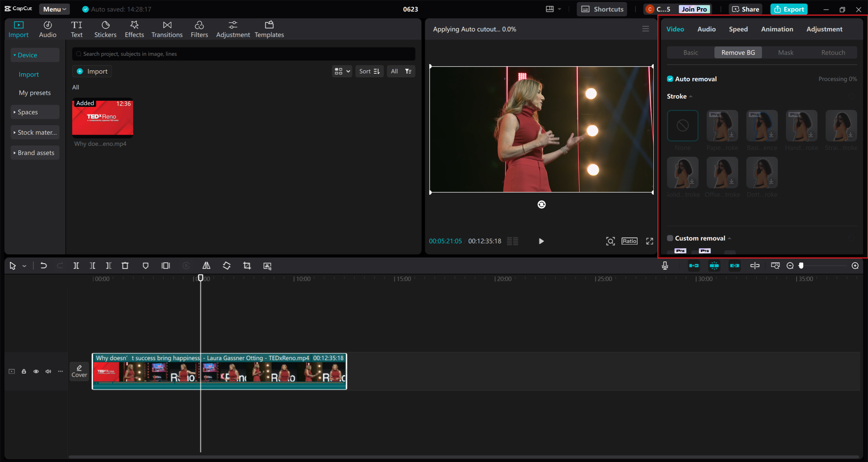Viewport: 868px width, 462px height.
Task: Open the Animation tab
Action: pos(777,29)
